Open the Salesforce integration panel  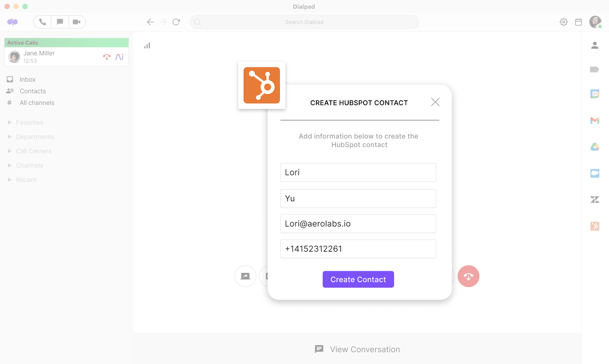coord(595,173)
